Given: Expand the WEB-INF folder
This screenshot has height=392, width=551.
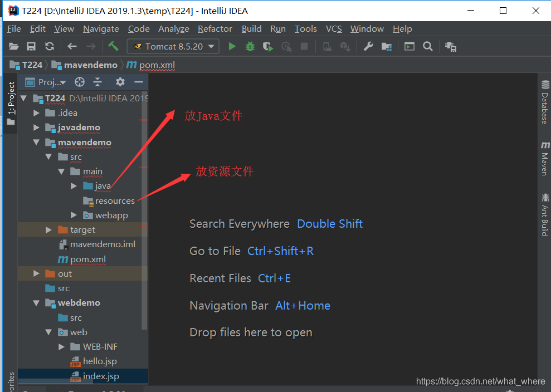Looking at the screenshot, I should point(61,347).
